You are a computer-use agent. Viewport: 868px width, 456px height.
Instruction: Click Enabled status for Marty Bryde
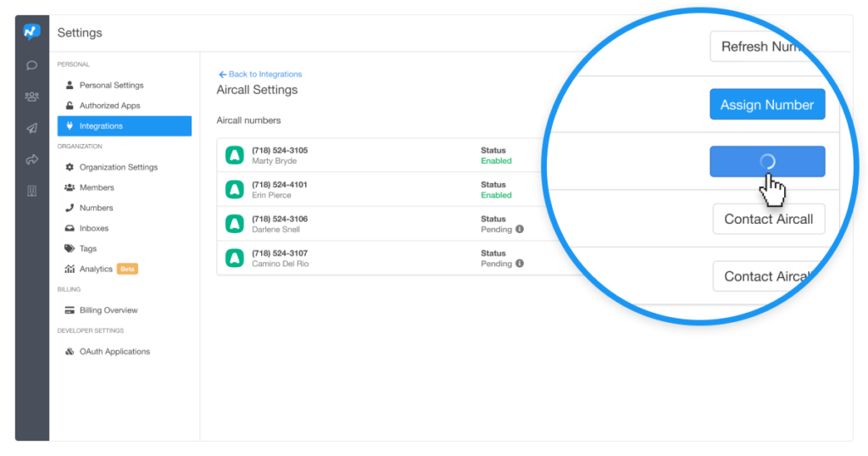coord(496,161)
